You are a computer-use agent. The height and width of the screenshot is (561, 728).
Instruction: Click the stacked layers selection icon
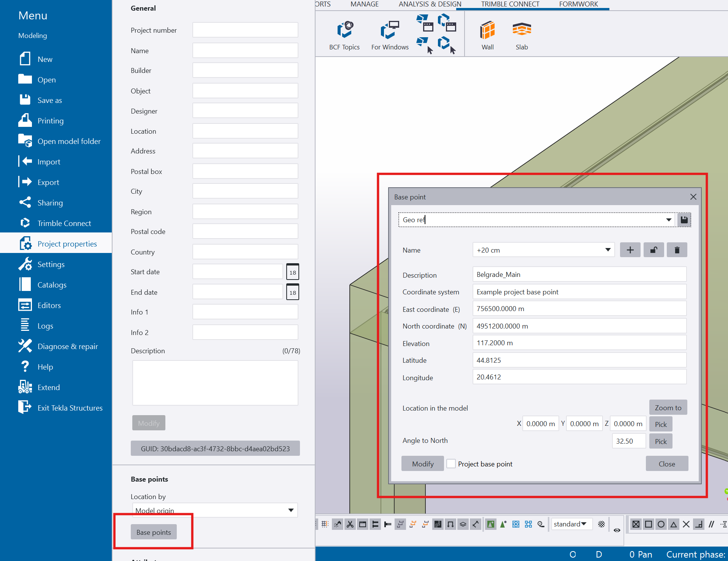pos(463,524)
